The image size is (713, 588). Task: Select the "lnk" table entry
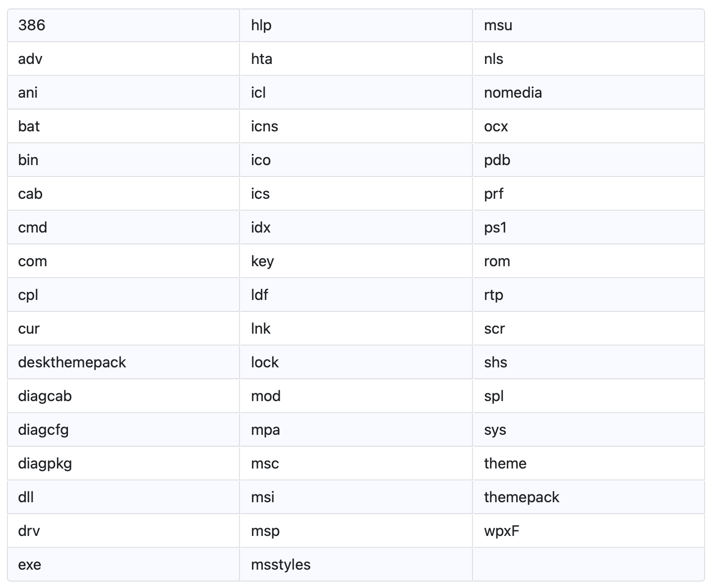[261, 329]
